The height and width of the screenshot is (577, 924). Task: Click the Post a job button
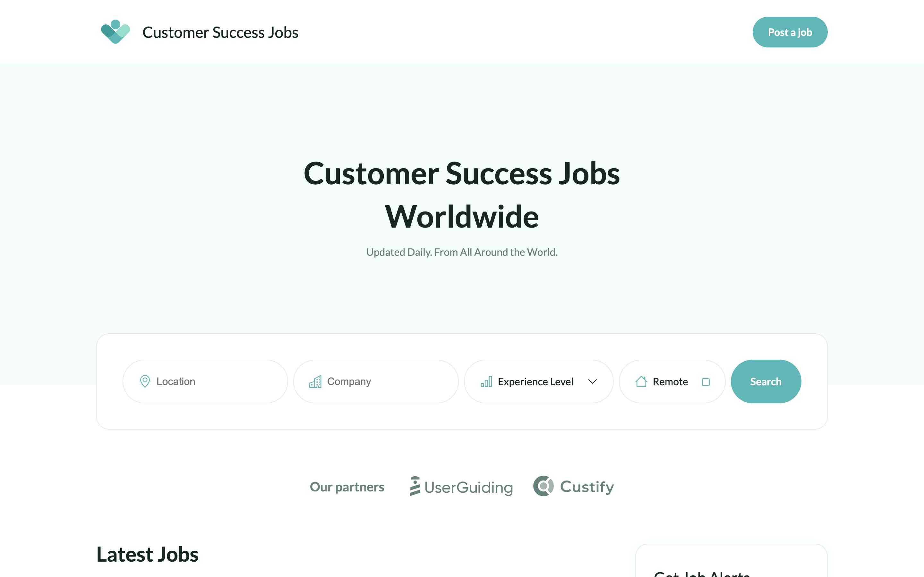coord(790,32)
